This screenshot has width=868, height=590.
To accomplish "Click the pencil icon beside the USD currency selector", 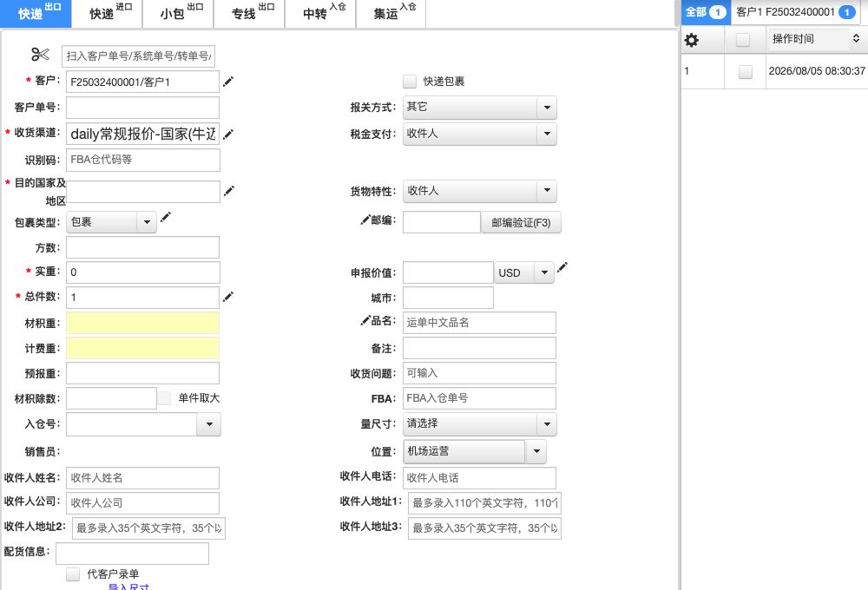I will click(x=562, y=268).
